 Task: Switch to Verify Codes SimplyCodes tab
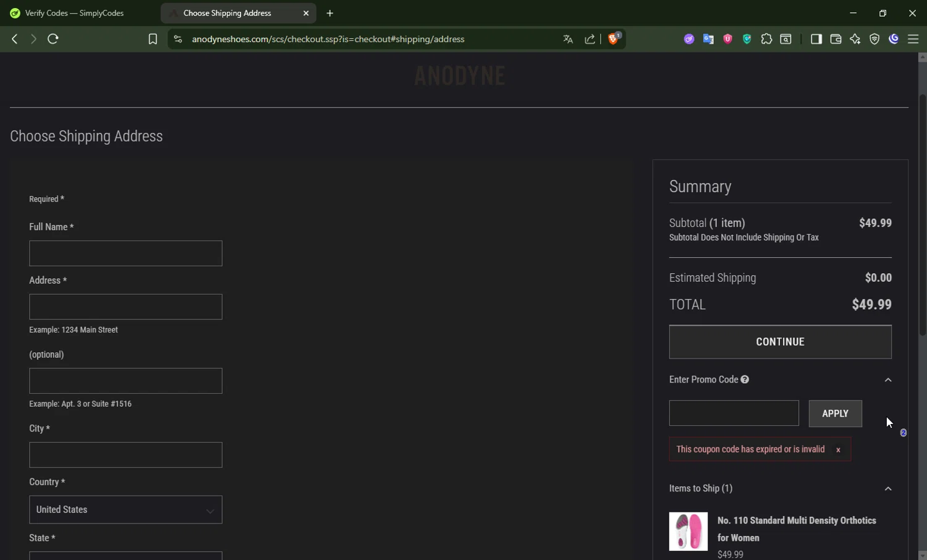(75, 13)
